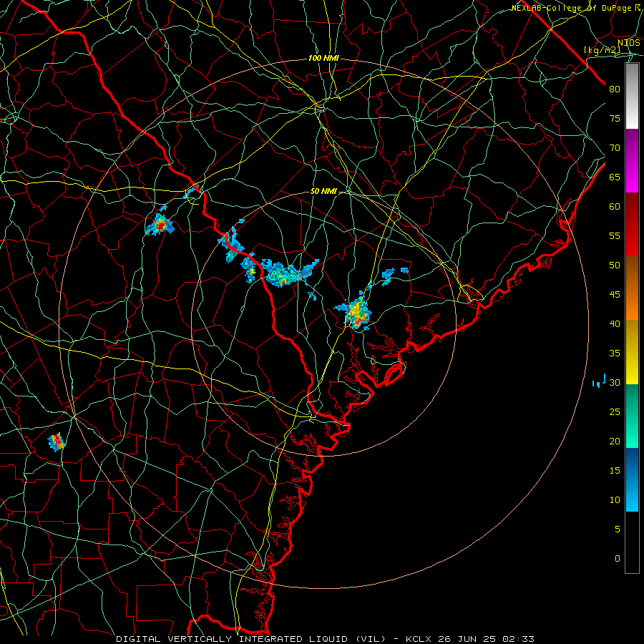Click the 40 value on the VIL scale
The height and width of the screenshot is (644, 644).
click(x=615, y=323)
